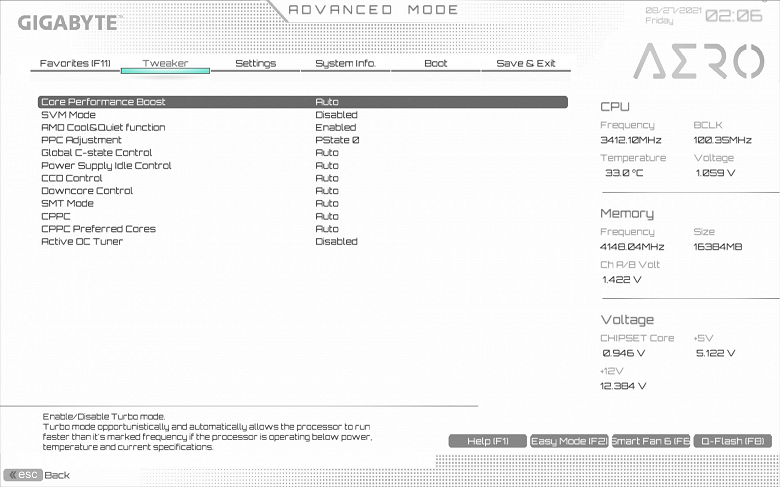Change AMD Cool&Quiet Enabled value
Image resolution: width=780 pixels, height=487 pixels.
coord(336,127)
